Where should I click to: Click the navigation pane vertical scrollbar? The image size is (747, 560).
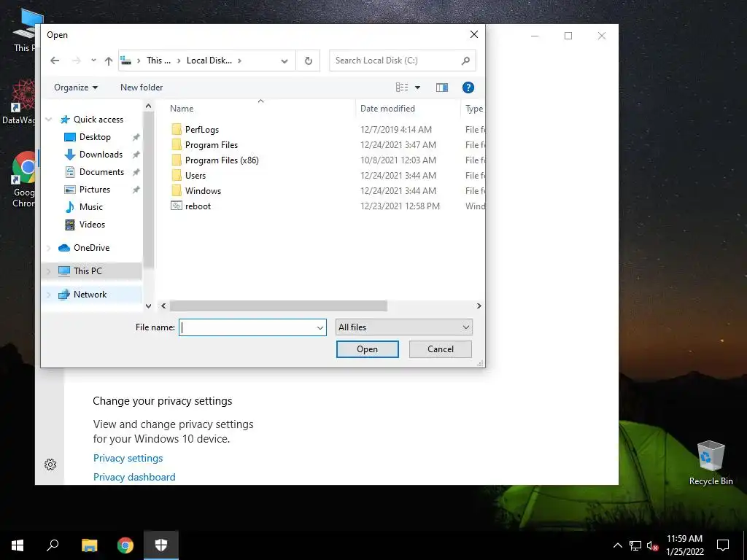tap(148, 190)
